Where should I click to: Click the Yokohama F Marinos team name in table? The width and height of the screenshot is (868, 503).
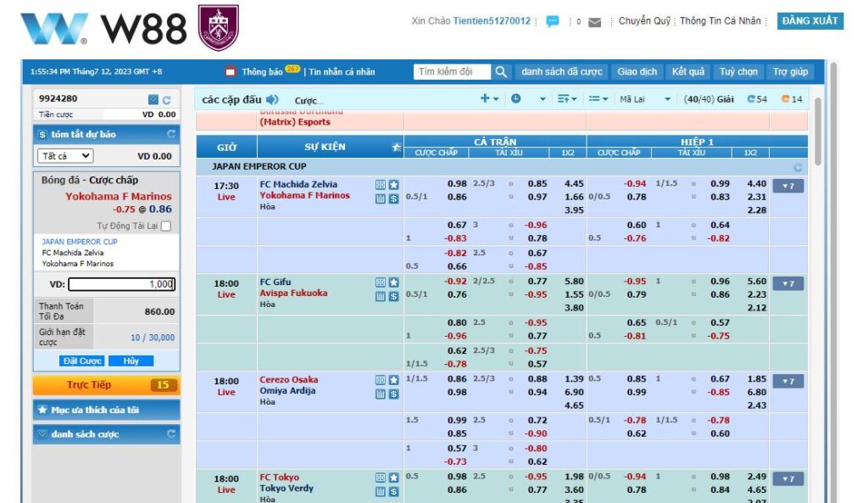click(x=304, y=196)
